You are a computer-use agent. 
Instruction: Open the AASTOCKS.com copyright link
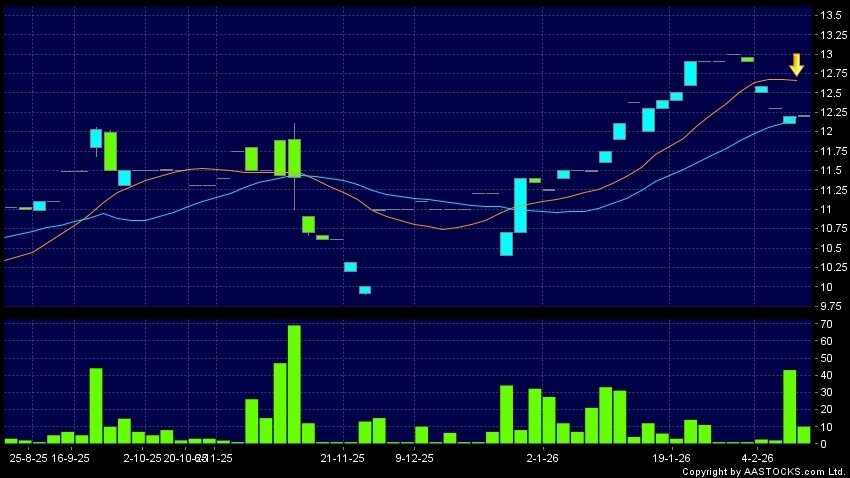tap(766, 471)
